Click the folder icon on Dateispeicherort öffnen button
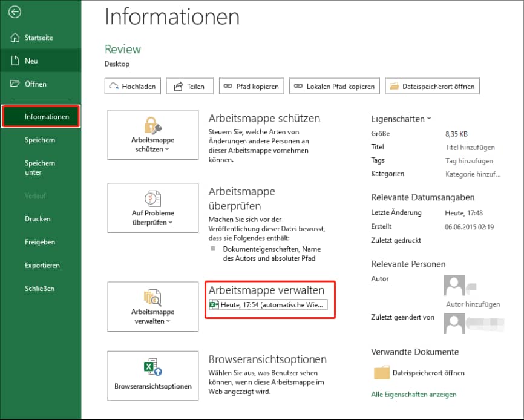Image resolution: width=524 pixels, height=420 pixels. pos(395,86)
